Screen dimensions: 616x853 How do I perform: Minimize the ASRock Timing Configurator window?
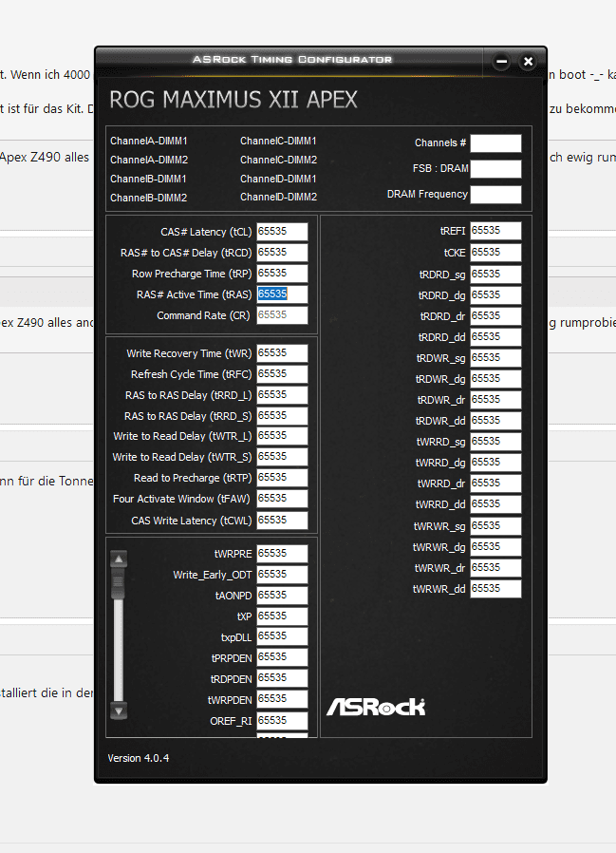tap(502, 62)
